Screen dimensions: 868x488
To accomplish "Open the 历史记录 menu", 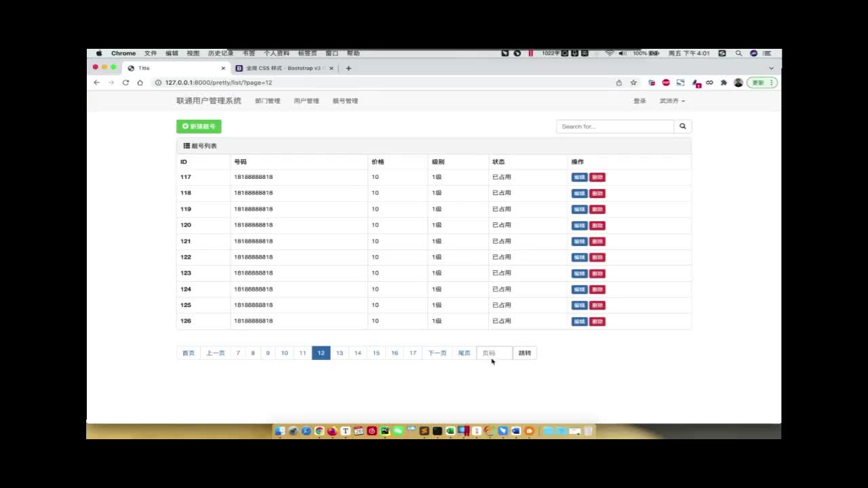I will tap(220, 53).
